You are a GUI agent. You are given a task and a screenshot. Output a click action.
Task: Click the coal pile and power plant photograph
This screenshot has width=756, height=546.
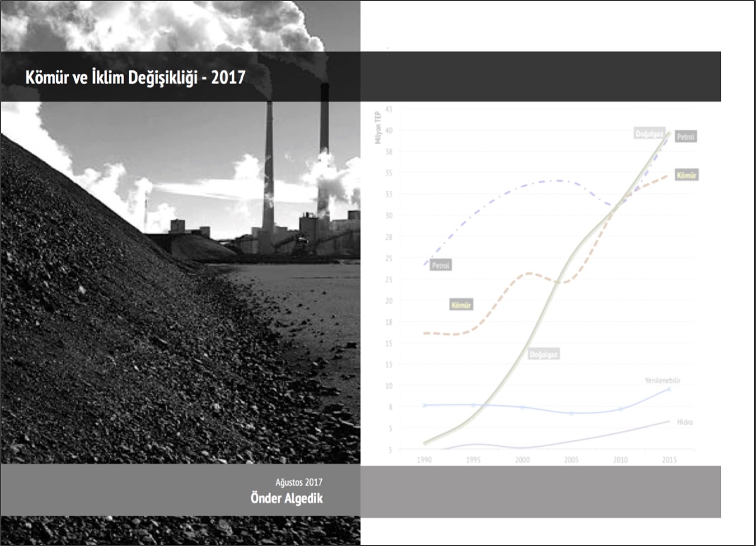180,273
